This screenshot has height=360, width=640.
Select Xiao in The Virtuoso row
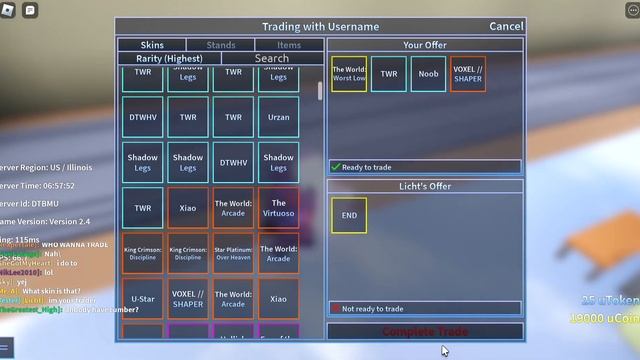tap(188, 208)
